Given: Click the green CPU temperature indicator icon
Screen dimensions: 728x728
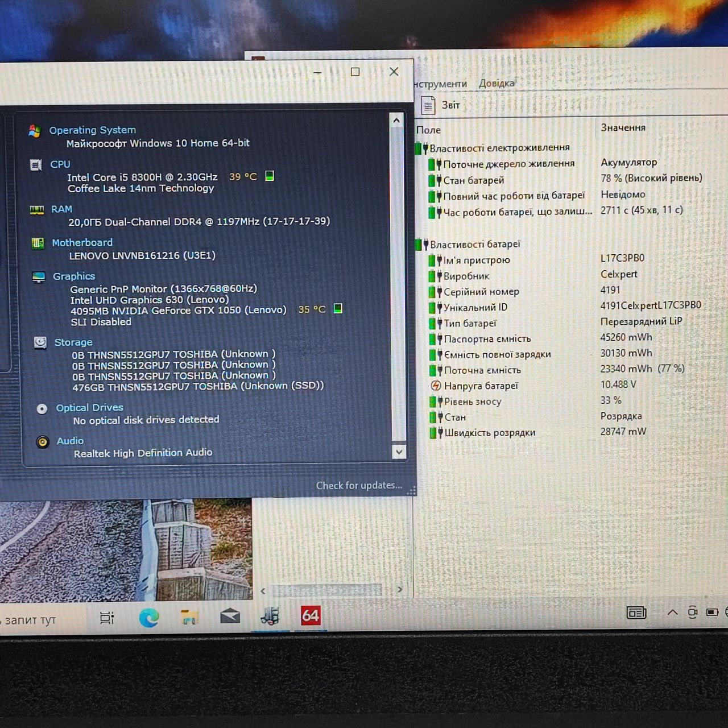Looking at the screenshot, I should tap(270, 176).
